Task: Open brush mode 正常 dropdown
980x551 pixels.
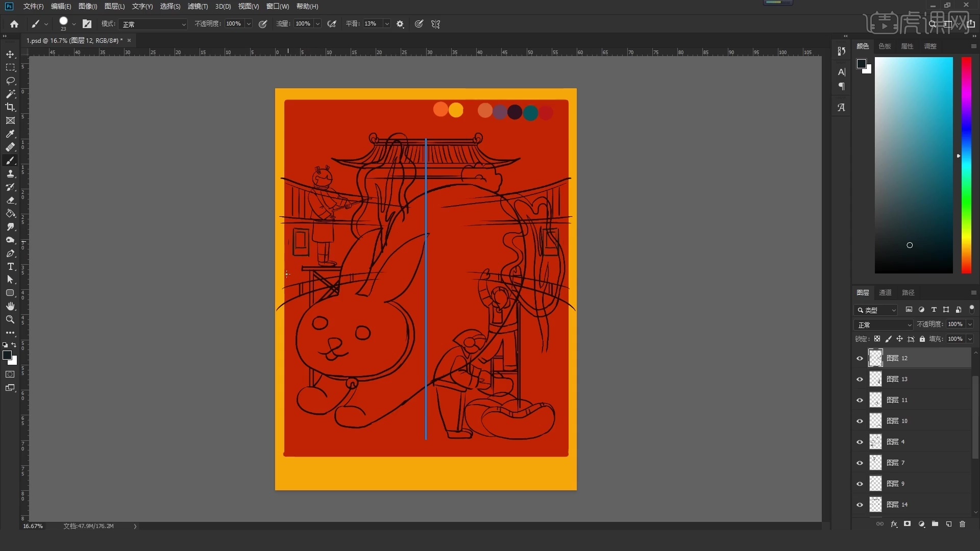Action: click(x=154, y=24)
